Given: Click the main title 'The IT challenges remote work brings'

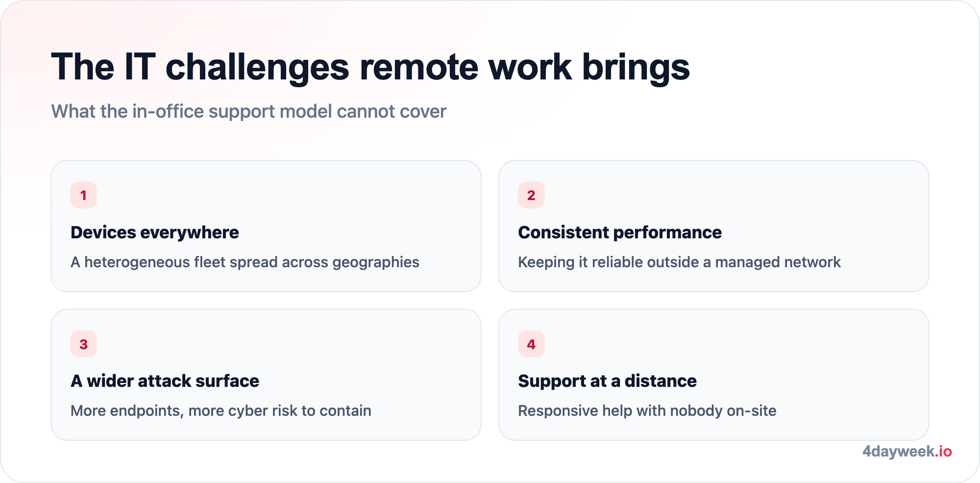Looking at the screenshot, I should pos(370,67).
